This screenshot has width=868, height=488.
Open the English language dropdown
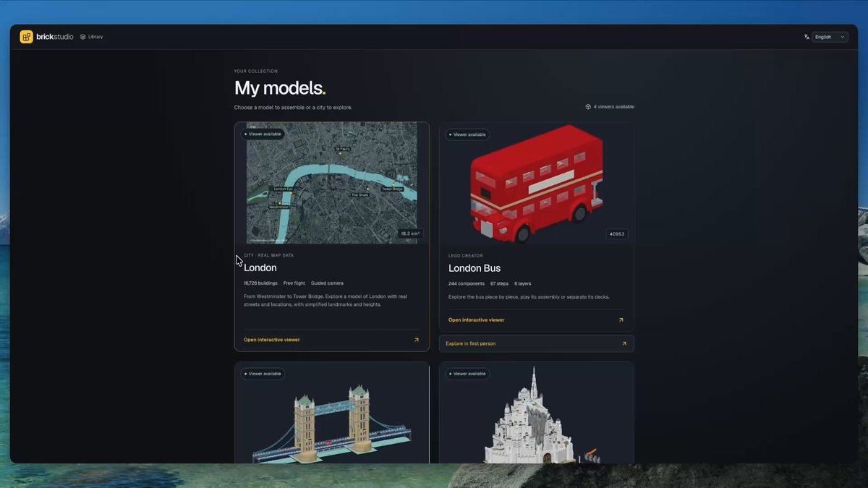[x=830, y=37]
